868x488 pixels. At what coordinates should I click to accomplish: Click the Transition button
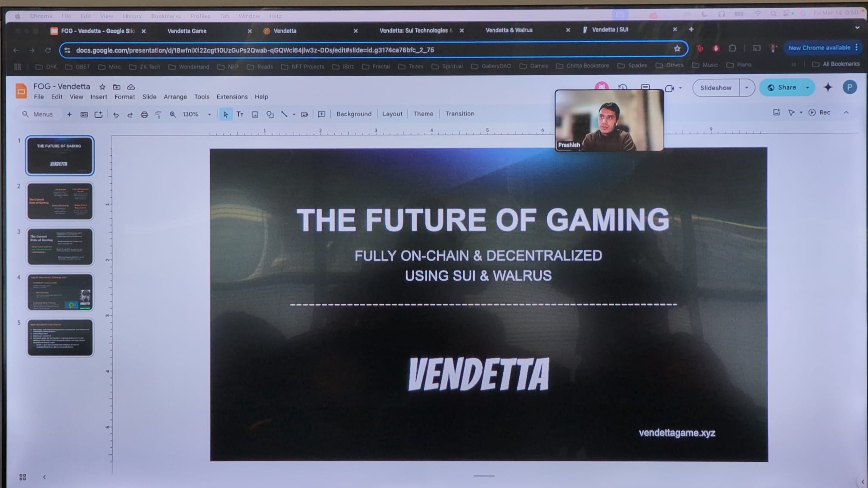pyautogui.click(x=459, y=114)
